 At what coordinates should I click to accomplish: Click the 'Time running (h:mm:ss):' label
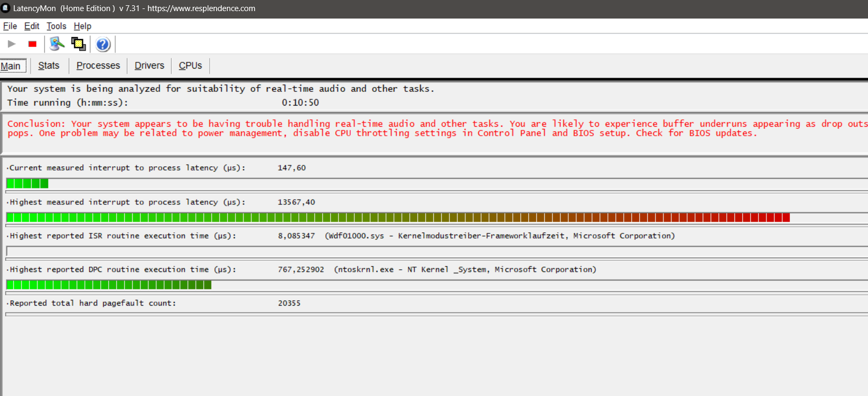[68, 102]
